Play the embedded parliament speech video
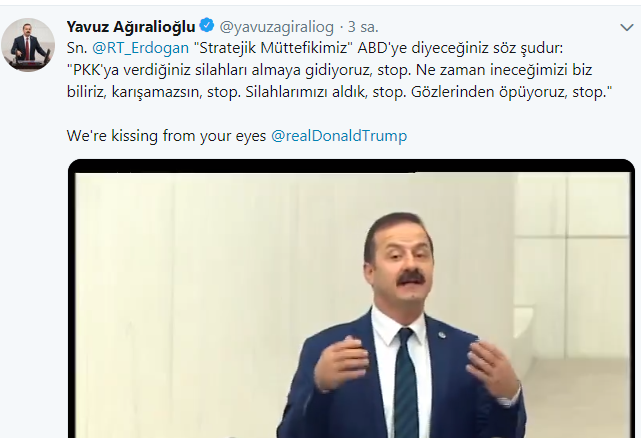This screenshot has width=641, height=438. (352, 299)
